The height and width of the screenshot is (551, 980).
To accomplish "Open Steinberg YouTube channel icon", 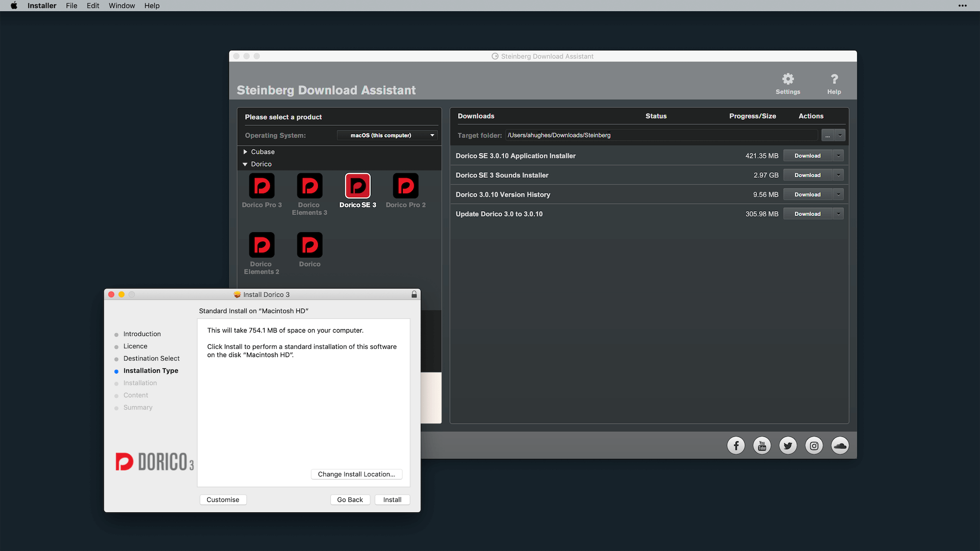I will (x=762, y=446).
